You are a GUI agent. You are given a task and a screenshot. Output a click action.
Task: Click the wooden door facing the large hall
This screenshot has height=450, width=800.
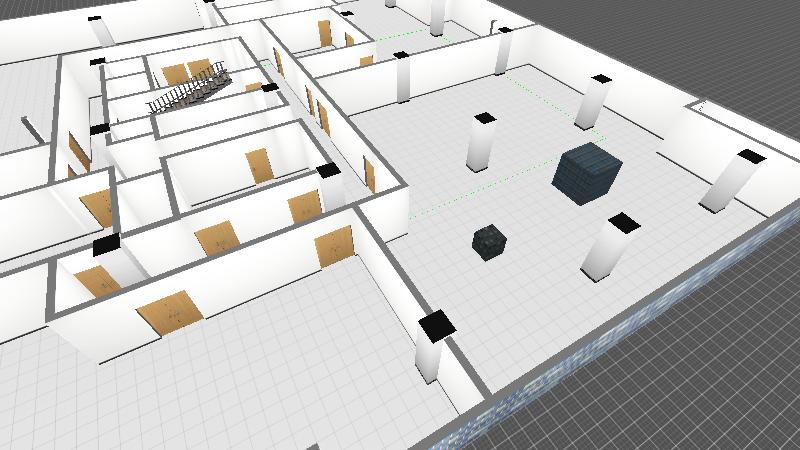click(334, 245)
